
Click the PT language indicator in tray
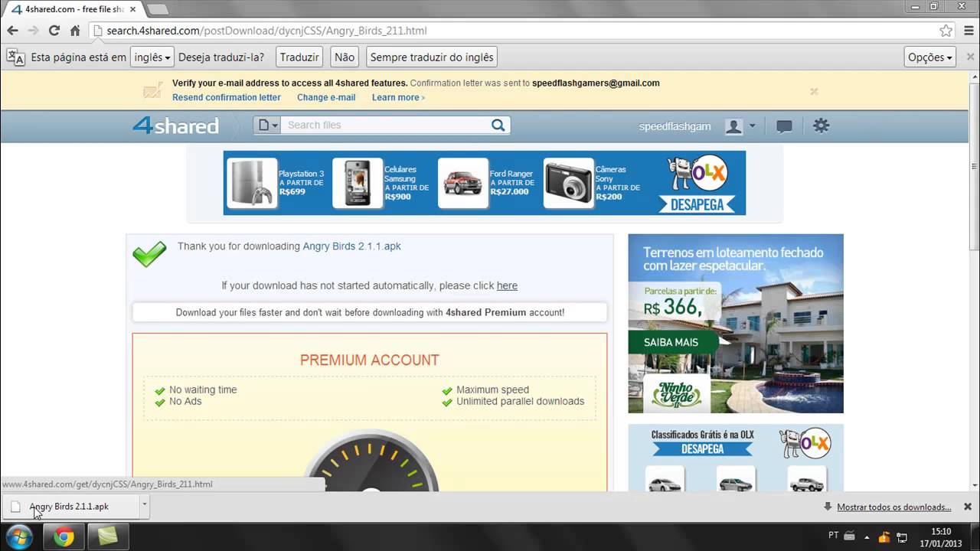(x=834, y=536)
